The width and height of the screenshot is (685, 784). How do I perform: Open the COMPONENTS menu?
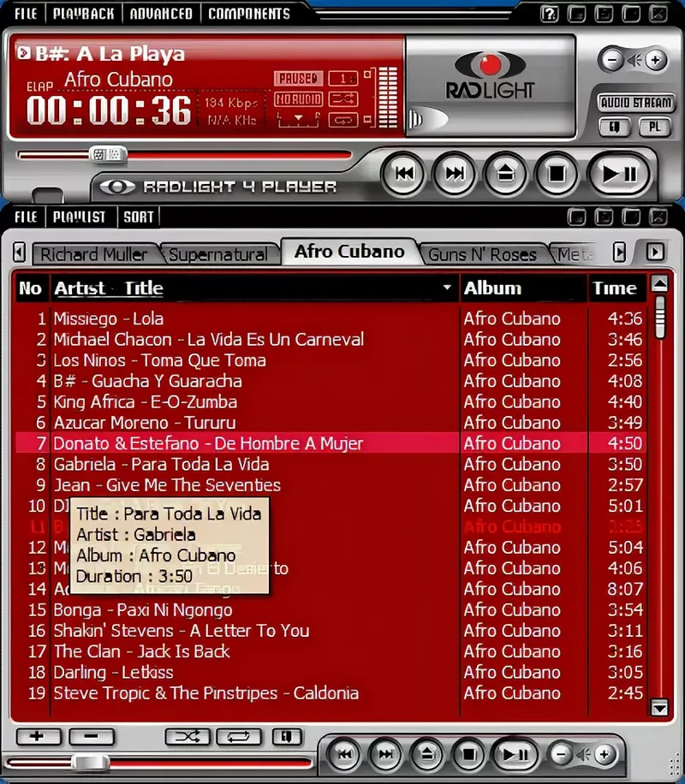coord(249,14)
